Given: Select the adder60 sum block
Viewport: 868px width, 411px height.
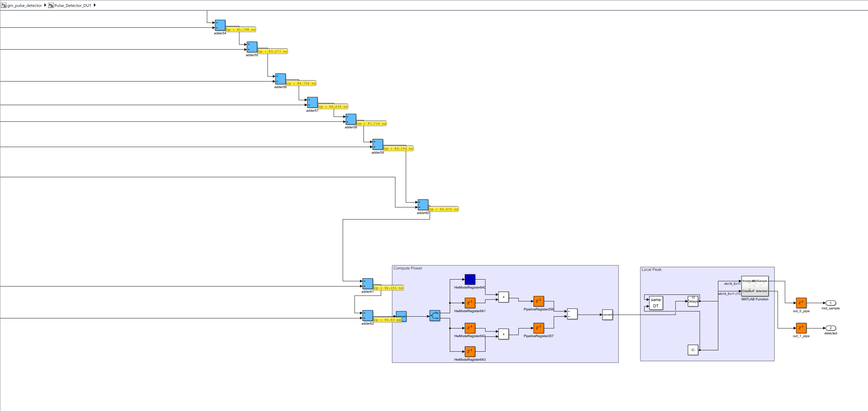Looking at the screenshot, I should 423,205.
